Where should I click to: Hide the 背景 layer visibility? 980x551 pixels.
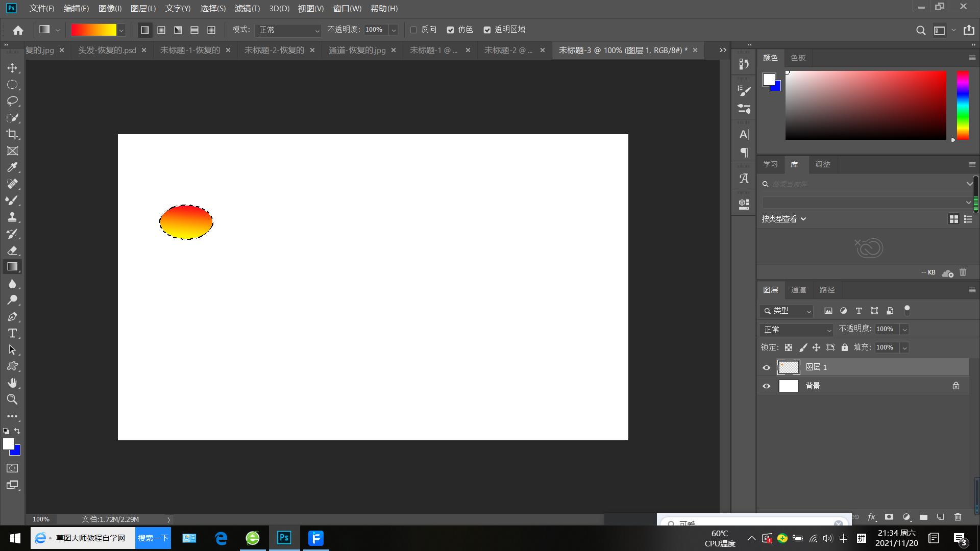(766, 386)
